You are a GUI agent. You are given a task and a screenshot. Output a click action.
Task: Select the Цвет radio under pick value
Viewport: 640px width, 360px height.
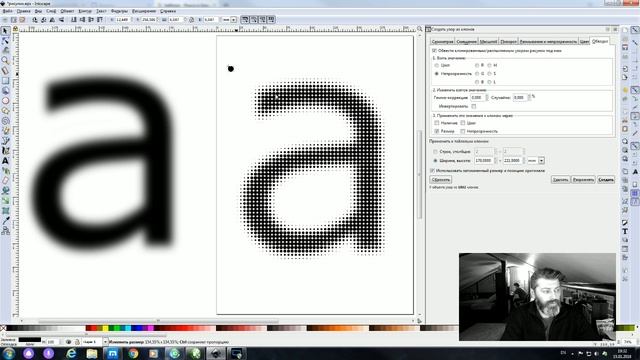tap(437, 65)
